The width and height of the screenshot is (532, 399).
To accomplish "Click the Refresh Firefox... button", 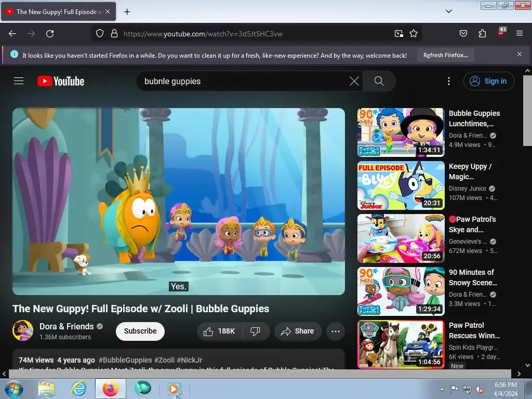I will tap(445, 55).
